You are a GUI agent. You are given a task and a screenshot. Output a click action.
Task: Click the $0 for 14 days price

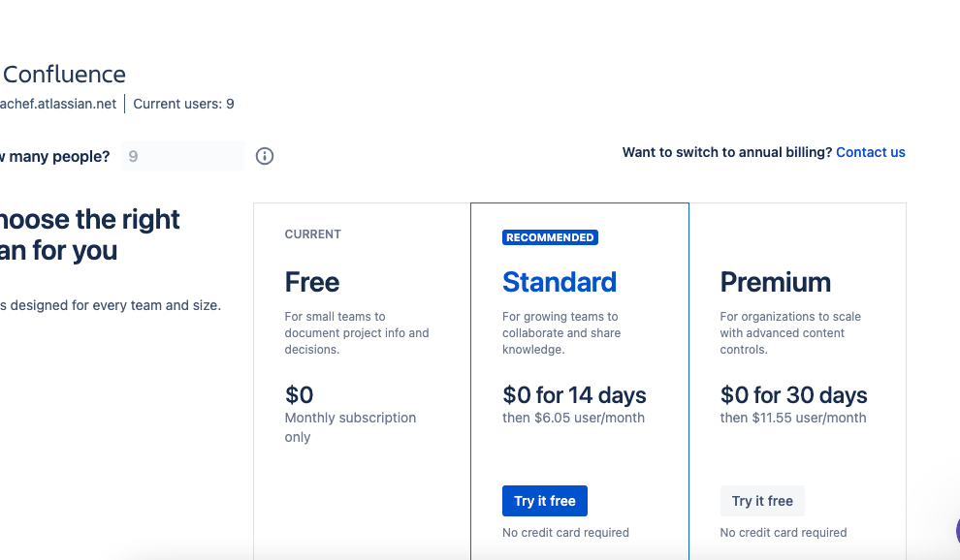[x=574, y=395]
